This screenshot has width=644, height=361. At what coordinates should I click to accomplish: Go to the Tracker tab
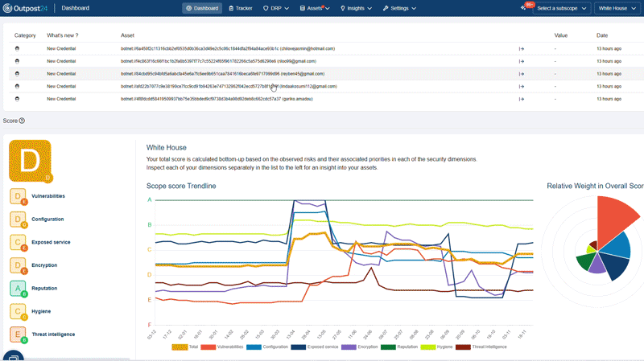(240, 8)
